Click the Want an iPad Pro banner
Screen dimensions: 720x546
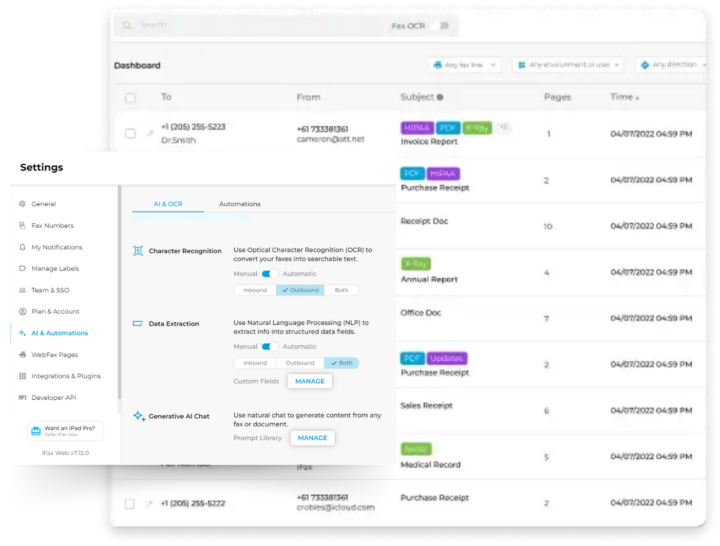(65, 431)
